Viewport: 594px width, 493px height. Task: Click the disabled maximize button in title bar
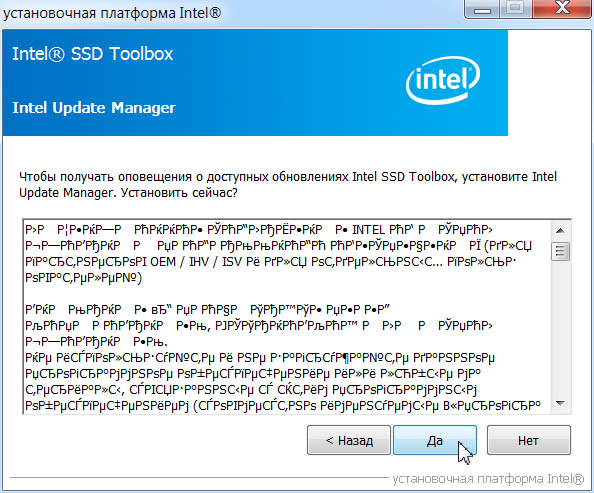click(x=516, y=8)
